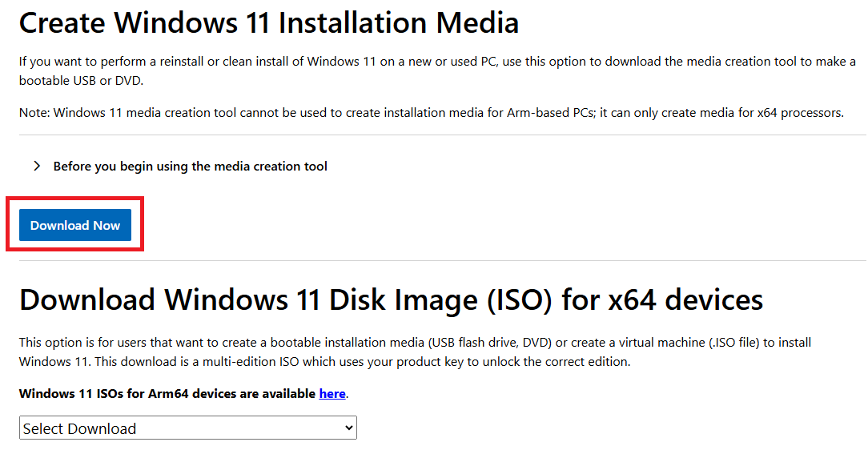The height and width of the screenshot is (454, 868).
Task: Open the Select Download combo box
Action: point(187,428)
